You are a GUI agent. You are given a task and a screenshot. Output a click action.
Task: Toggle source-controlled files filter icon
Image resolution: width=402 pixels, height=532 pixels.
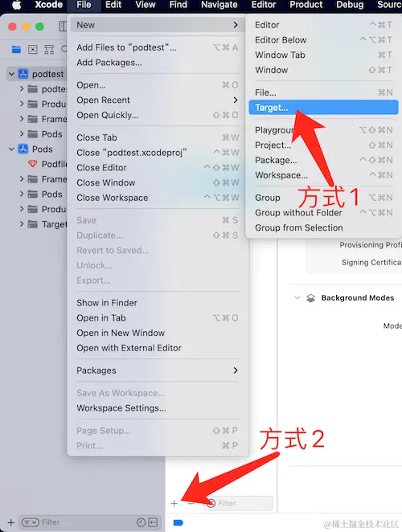[153, 522]
